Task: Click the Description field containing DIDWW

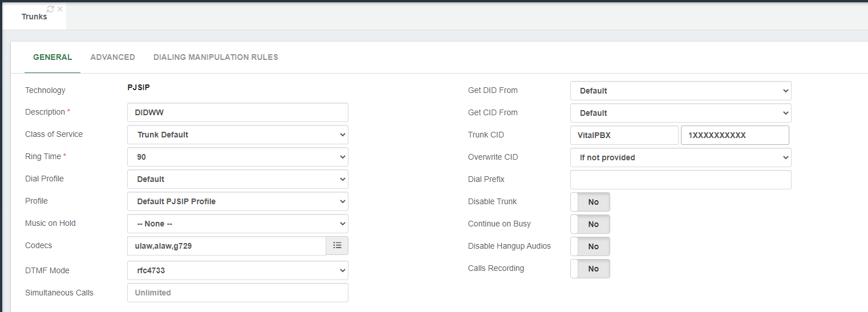Action: [x=237, y=112]
